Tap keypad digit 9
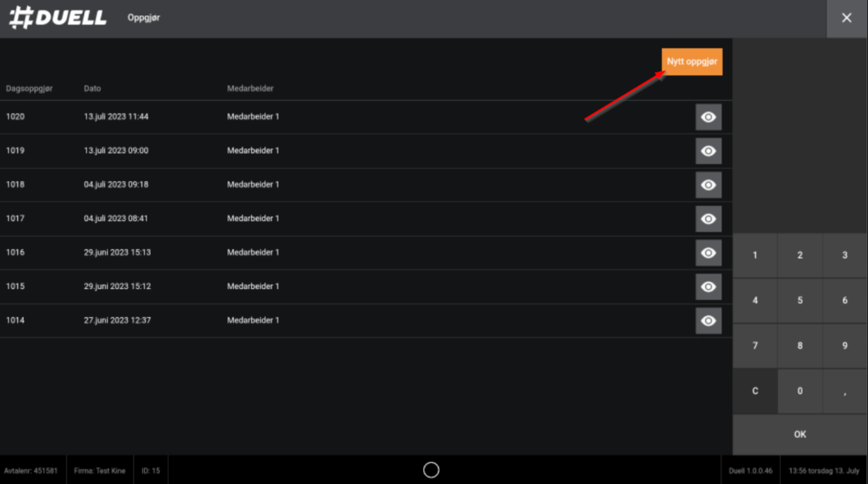 click(845, 346)
